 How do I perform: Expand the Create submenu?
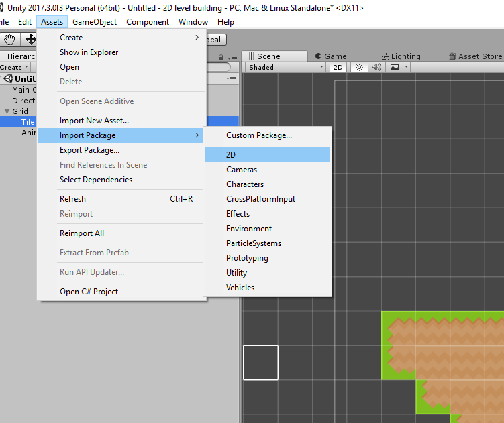(121, 38)
